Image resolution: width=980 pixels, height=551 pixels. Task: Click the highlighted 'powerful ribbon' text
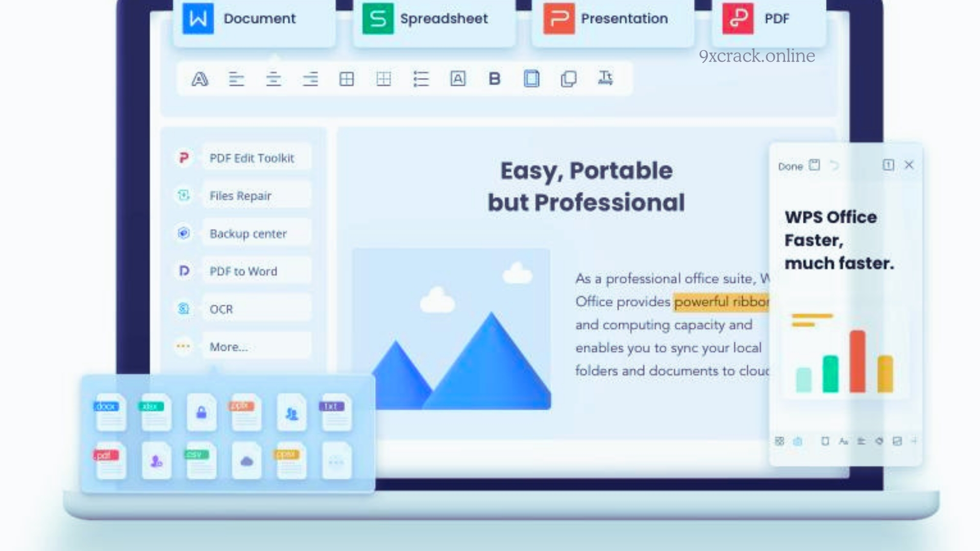pyautogui.click(x=722, y=302)
